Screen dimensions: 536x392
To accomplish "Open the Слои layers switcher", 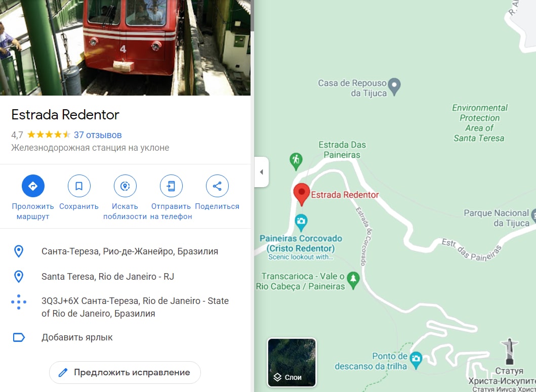I will (292, 363).
